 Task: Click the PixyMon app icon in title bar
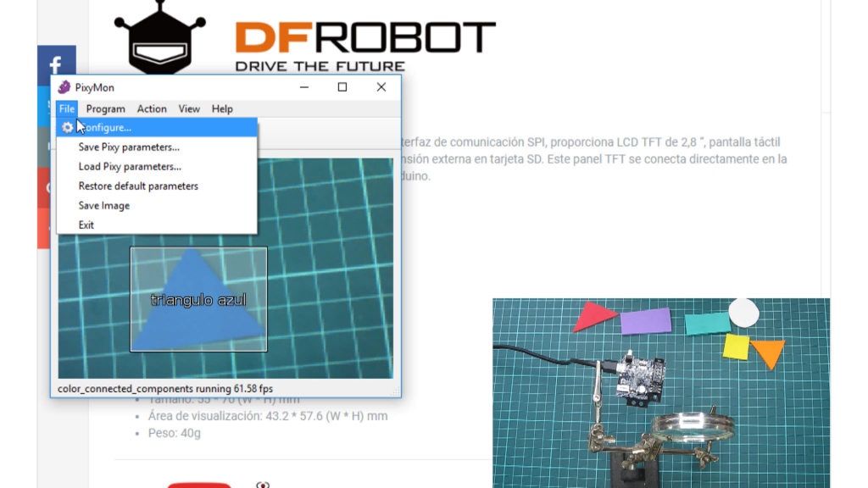click(x=64, y=87)
